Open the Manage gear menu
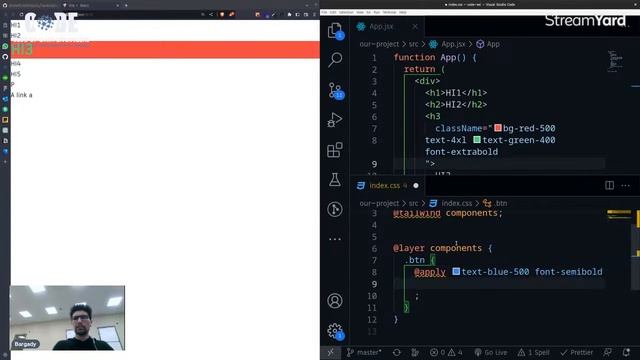 click(x=336, y=331)
